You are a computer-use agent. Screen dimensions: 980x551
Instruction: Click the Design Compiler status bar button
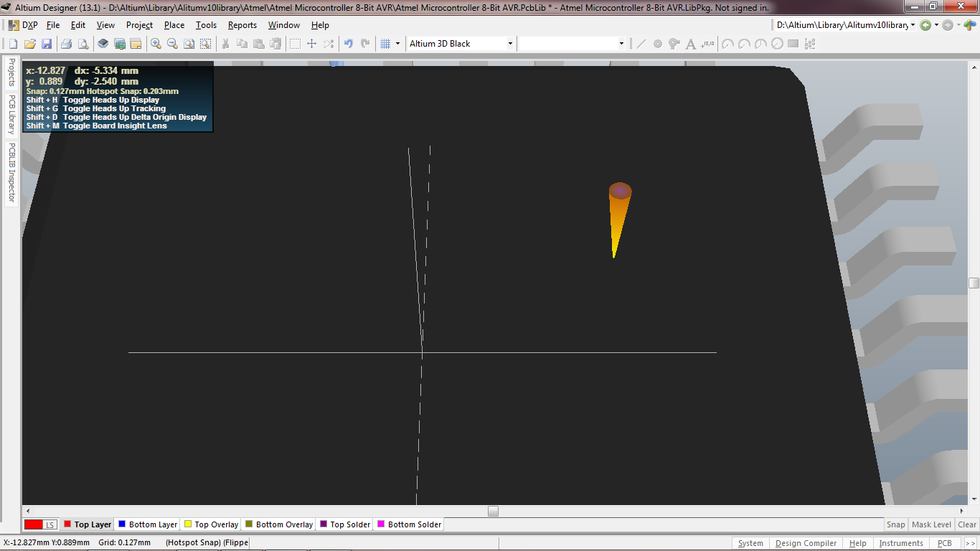point(805,543)
